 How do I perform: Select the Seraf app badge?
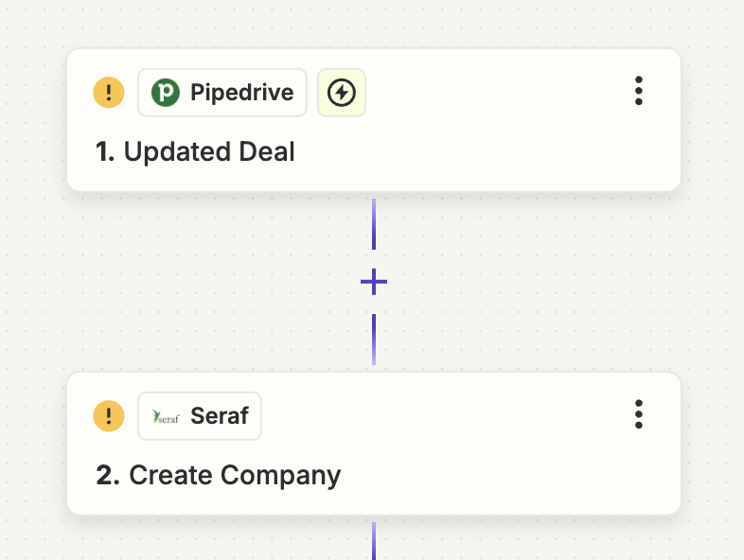coord(200,416)
